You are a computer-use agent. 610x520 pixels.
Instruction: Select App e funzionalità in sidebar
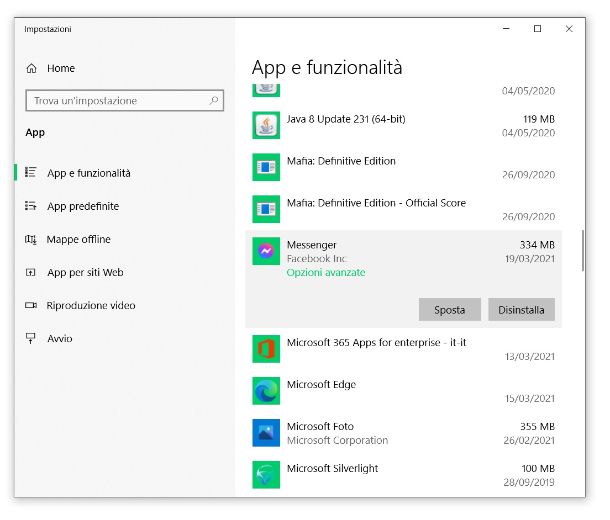(89, 173)
